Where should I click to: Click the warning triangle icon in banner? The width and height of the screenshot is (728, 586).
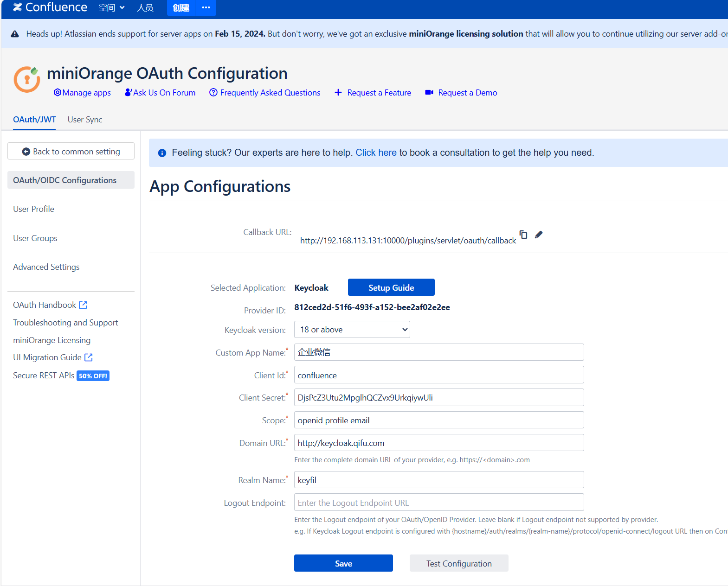click(x=15, y=34)
